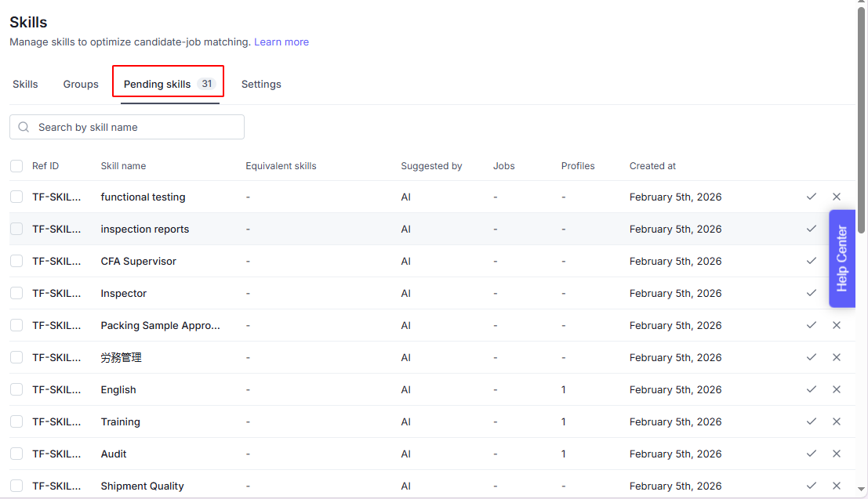868x499 pixels.
Task: Open the Groups tab
Action: [x=81, y=84]
